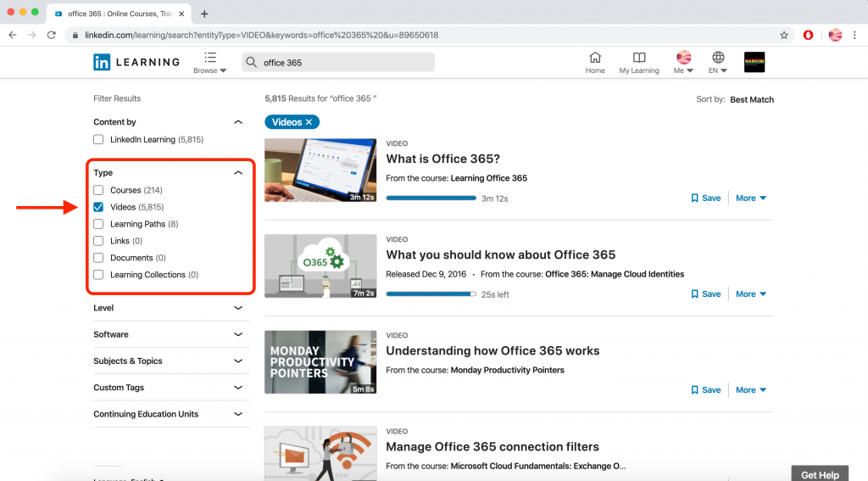The height and width of the screenshot is (481, 868).
Task: Click progress bar of What is Office 365?
Action: click(x=431, y=198)
